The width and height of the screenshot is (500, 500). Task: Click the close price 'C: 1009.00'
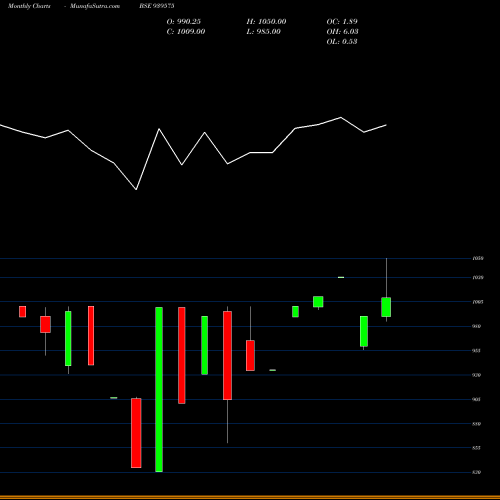click(x=186, y=32)
